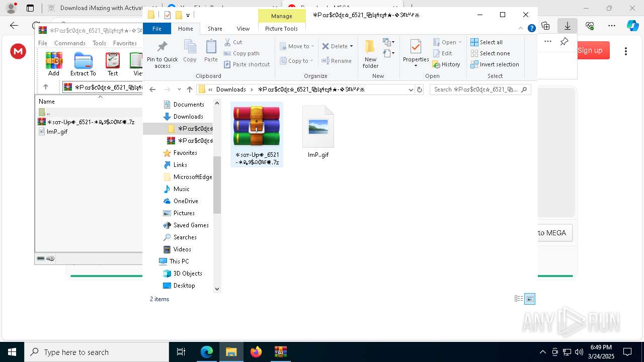Click taskbar search box

tap(96, 352)
